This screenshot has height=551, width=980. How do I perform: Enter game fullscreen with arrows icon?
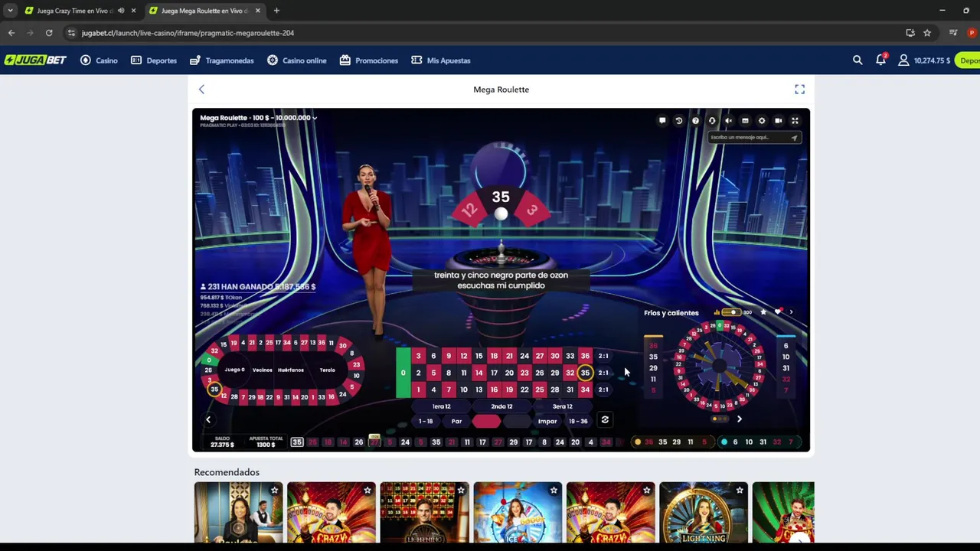click(795, 120)
